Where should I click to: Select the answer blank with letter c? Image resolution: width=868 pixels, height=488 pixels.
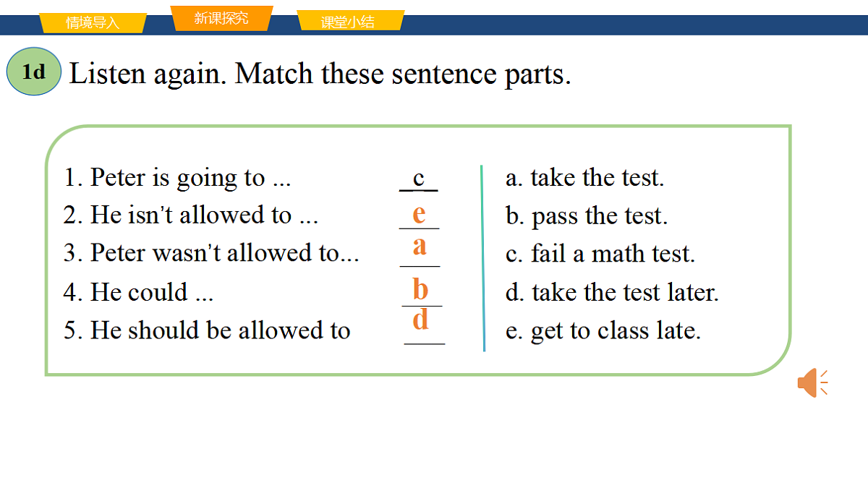(419, 178)
